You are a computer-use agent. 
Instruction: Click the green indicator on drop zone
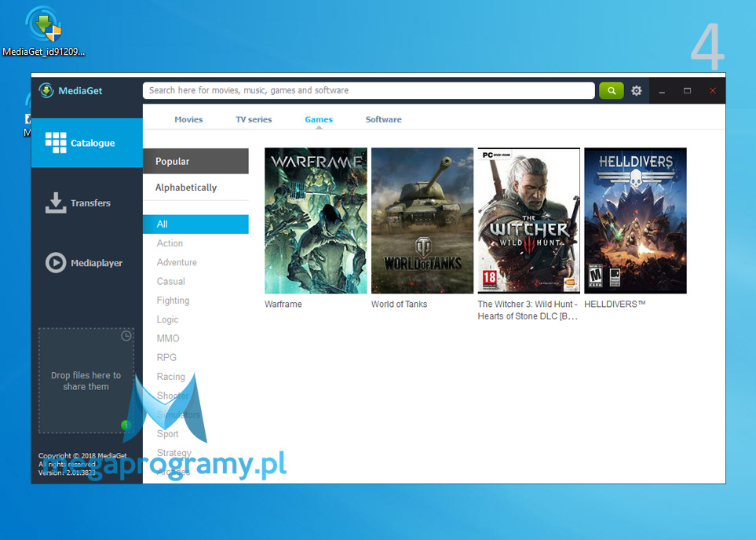(x=126, y=425)
